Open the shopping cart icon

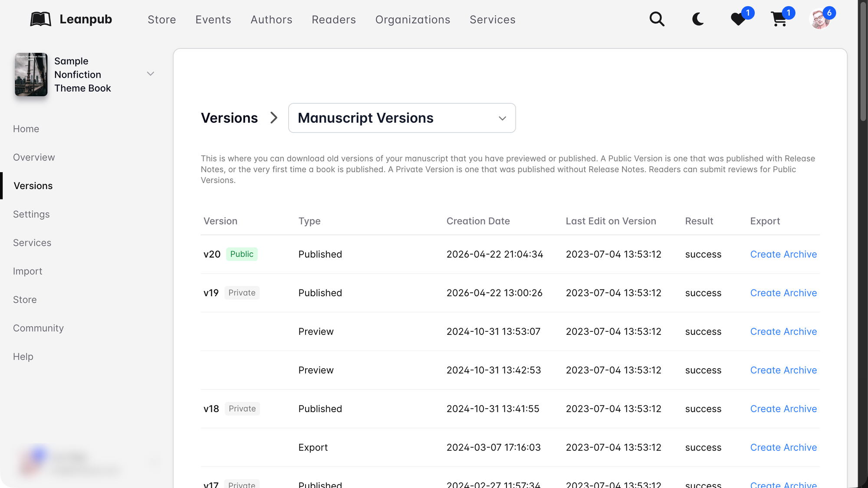779,19
